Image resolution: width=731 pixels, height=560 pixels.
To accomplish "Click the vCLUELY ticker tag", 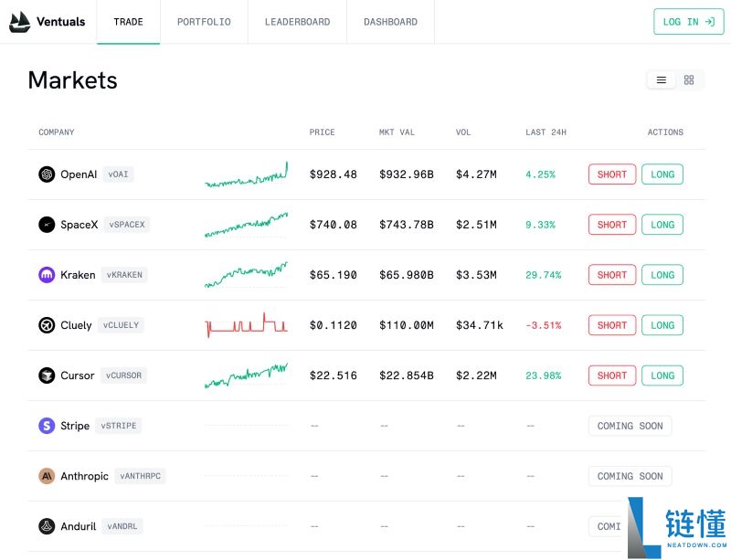I will pos(122,325).
